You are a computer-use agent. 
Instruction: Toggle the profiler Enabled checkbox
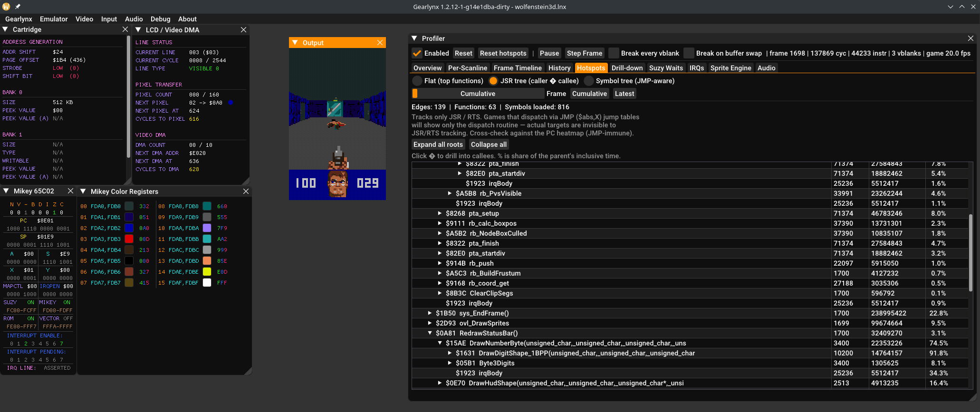pos(417,53)
